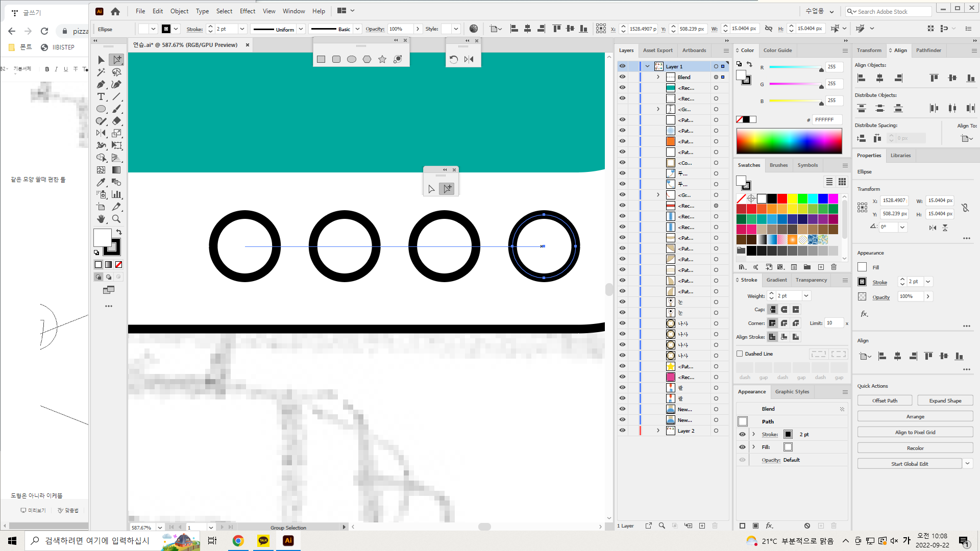Click the Arrange button

click(915, 416)
